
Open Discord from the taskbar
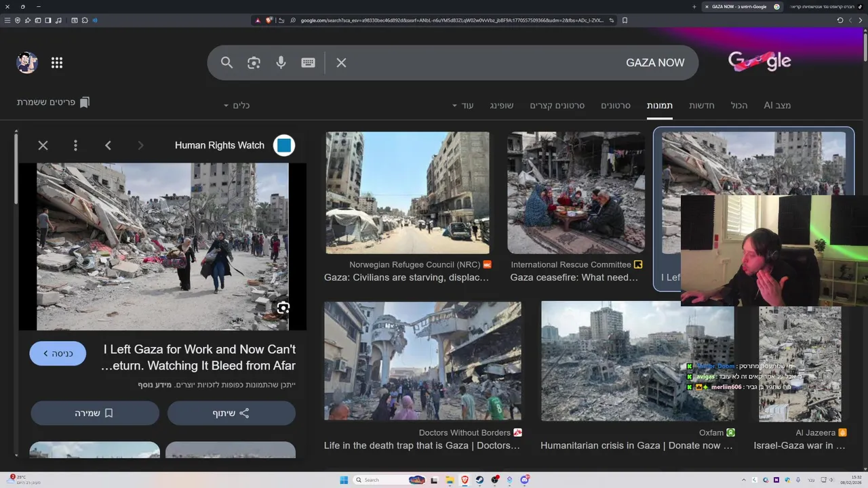524,480
